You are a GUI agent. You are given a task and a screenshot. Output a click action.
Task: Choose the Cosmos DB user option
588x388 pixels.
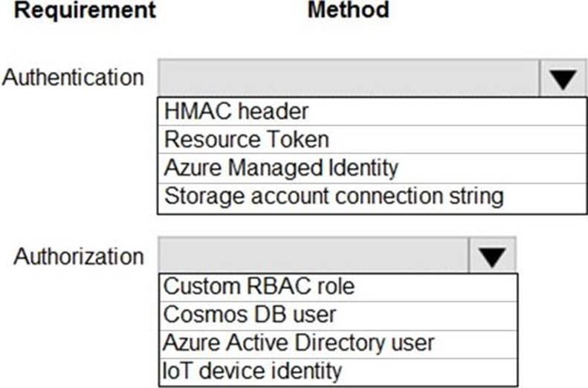coord(250,314)
